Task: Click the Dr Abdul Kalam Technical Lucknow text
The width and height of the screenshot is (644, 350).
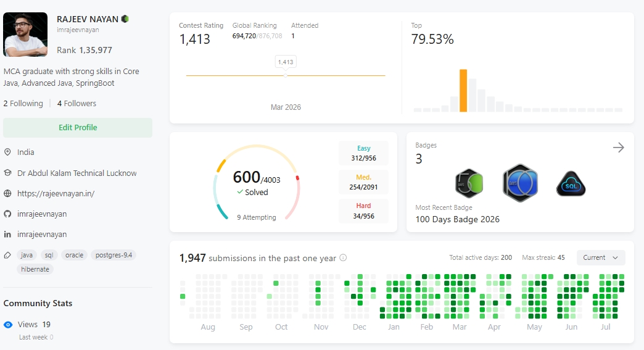Action: (77, 173)
